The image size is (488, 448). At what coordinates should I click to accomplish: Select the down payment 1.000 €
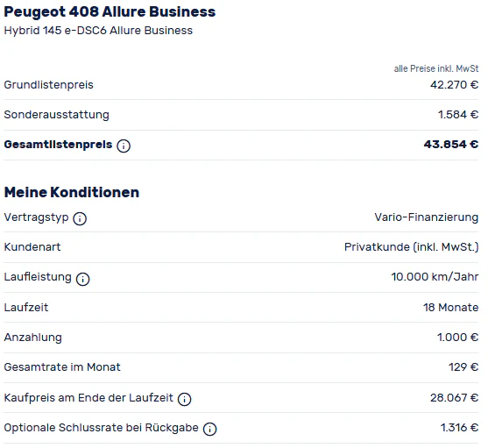coord(457,338)
